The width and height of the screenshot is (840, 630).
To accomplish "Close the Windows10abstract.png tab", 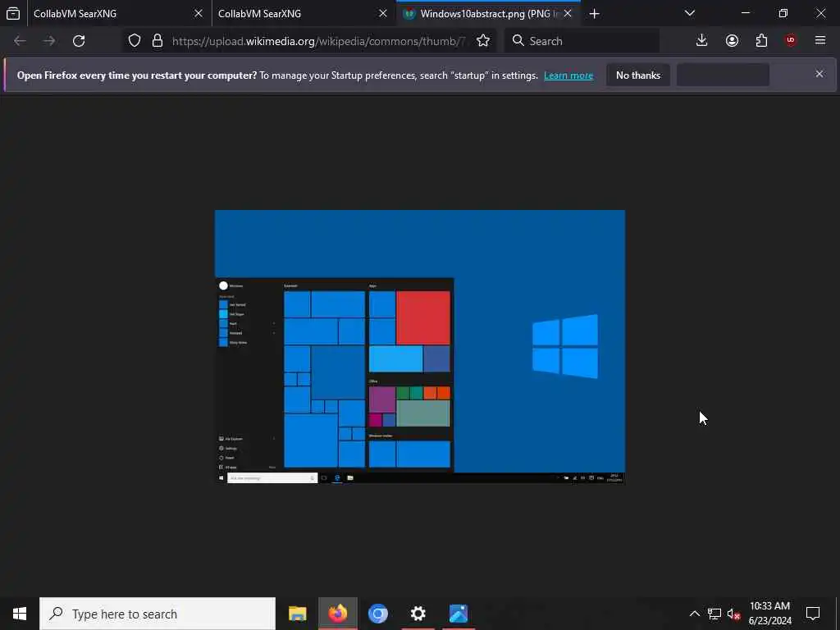I will pyautogui.click(x=568, y=14).
